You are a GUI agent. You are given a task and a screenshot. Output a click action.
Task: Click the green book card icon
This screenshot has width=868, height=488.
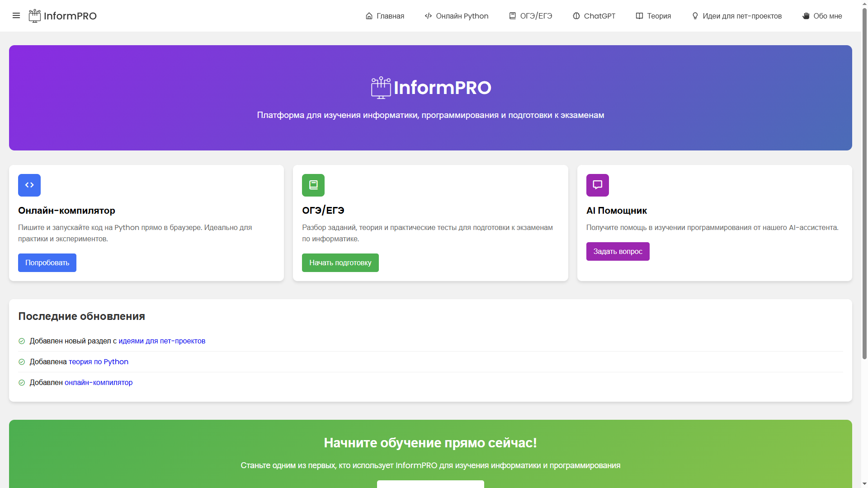tap(313, 185)
